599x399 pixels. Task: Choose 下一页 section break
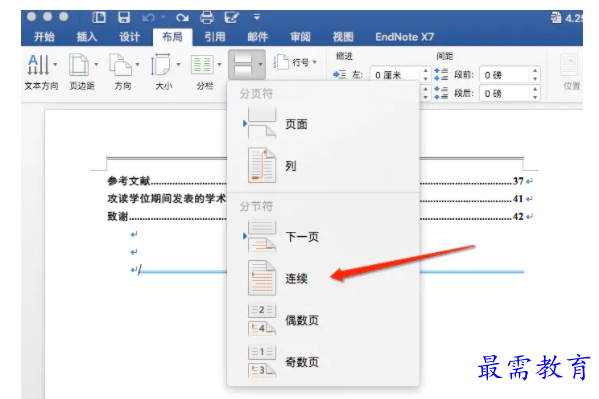click(323, 237)
